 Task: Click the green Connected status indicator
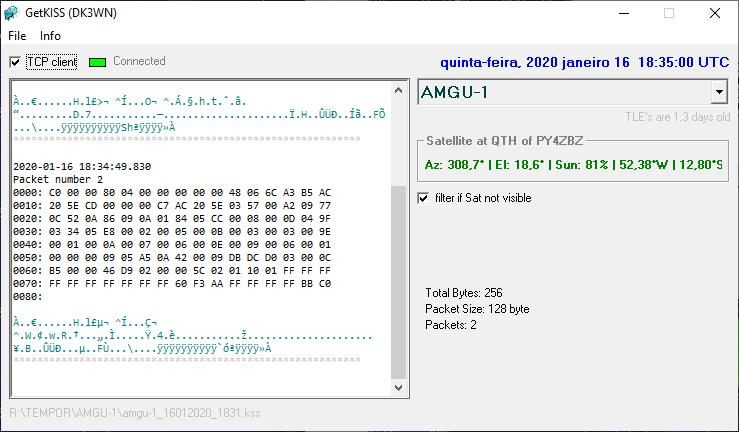[98, 62]
